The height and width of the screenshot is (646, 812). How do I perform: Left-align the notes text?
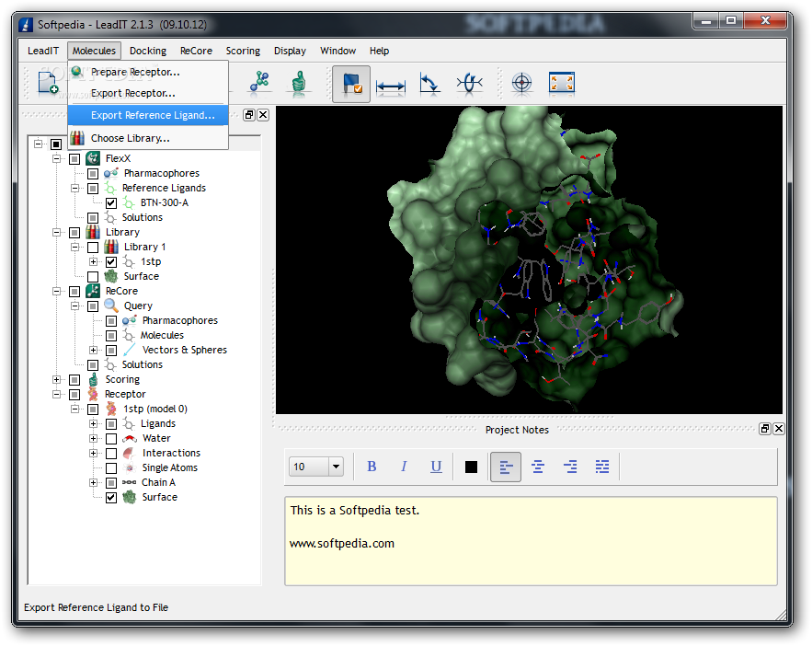(x=506, y=467)
